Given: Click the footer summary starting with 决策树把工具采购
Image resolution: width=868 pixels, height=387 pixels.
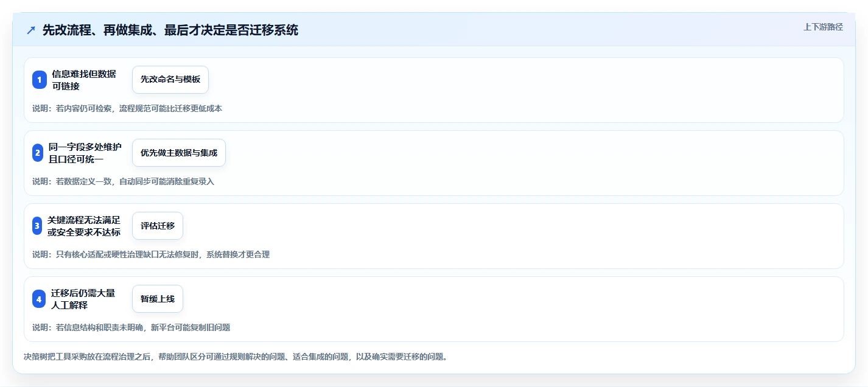Looking at the screenshot, I should click(x=236, y=357).
